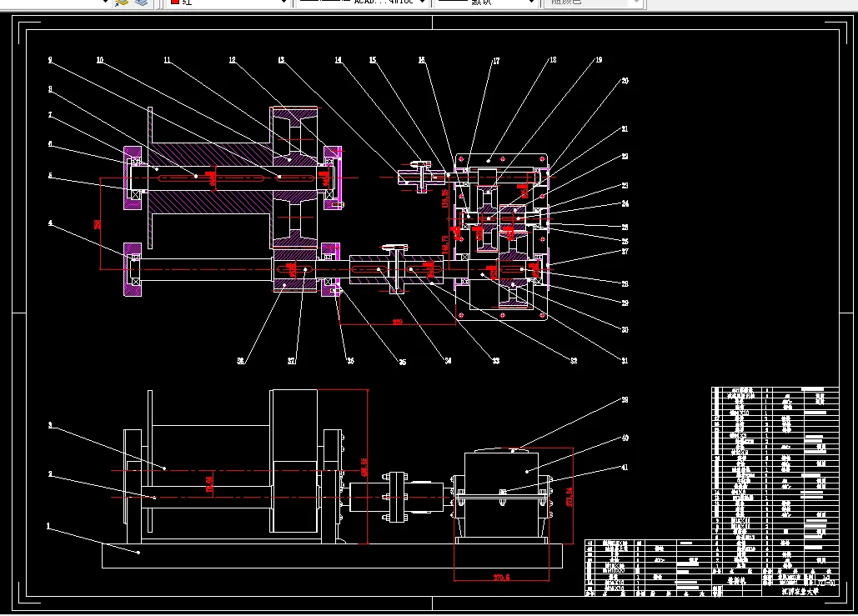Select the red 258 center distance dimension
858x616 pixels.
coord(98,224)
